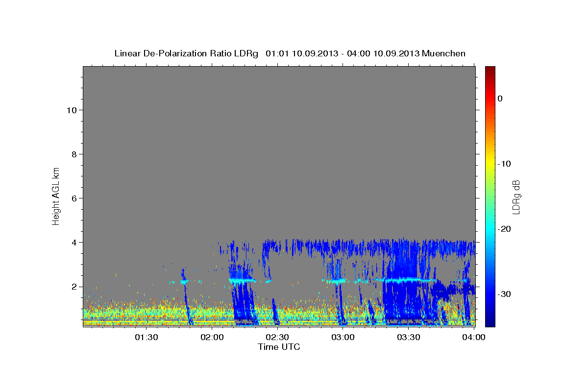Click the height tick label 2
Image resolution: width=588 pixels, height=392 pixels.
coord(73,286)
